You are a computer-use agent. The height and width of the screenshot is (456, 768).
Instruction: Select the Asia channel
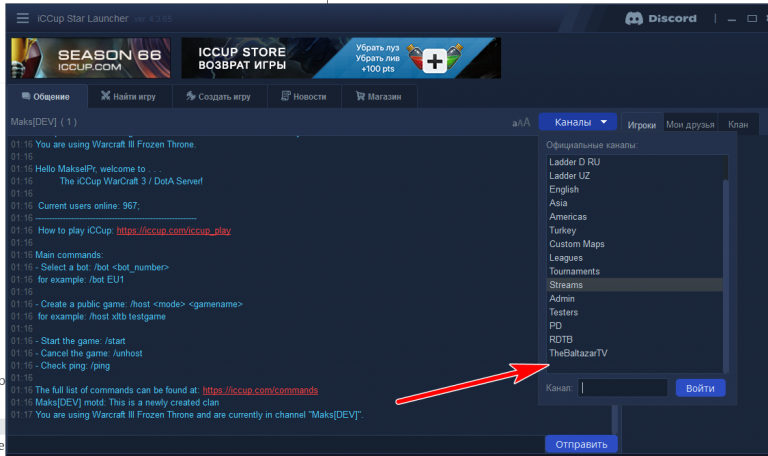pos(635,203)
